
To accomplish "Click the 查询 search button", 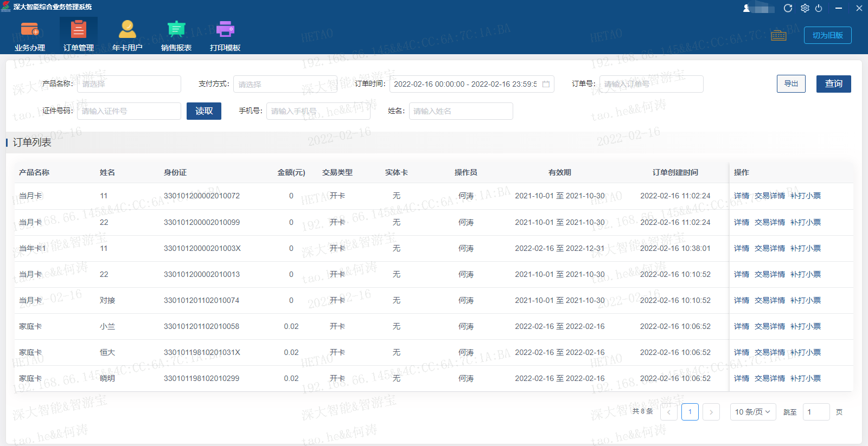I will [x=833, y=84].
